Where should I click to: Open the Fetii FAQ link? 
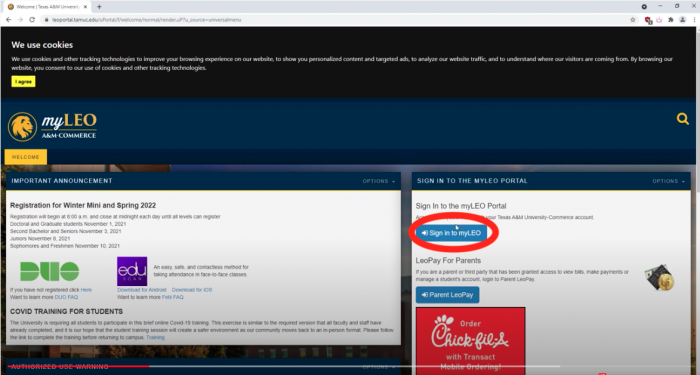(x=172, y=297)
